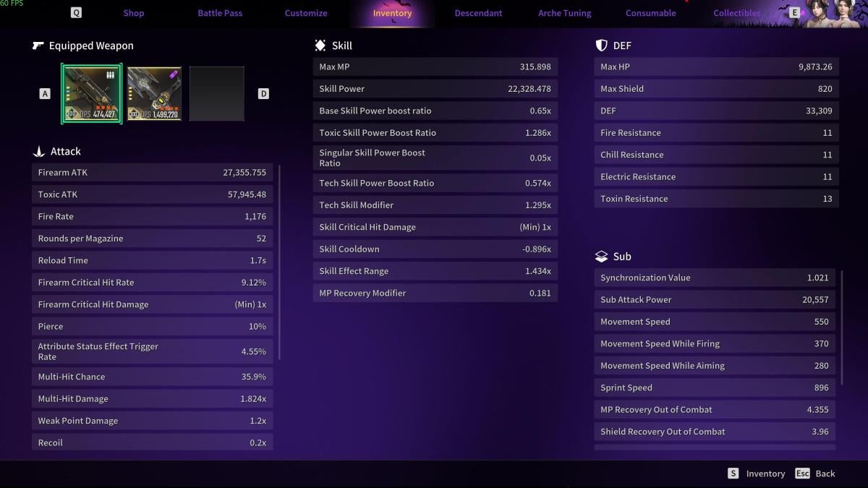Screen dimensions: 868x488
Task: Click the burst icon beside the Skill header
Action: pos(320,45)
